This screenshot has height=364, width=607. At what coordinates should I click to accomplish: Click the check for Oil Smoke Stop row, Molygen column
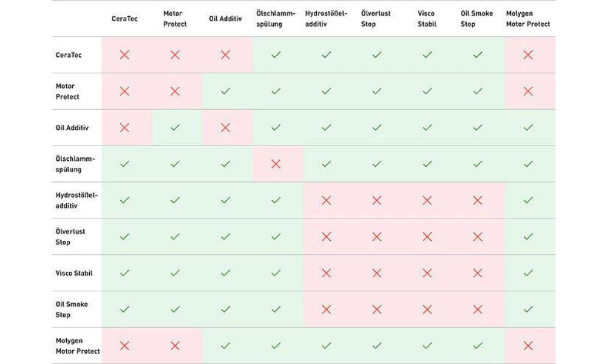click(527, 309)
